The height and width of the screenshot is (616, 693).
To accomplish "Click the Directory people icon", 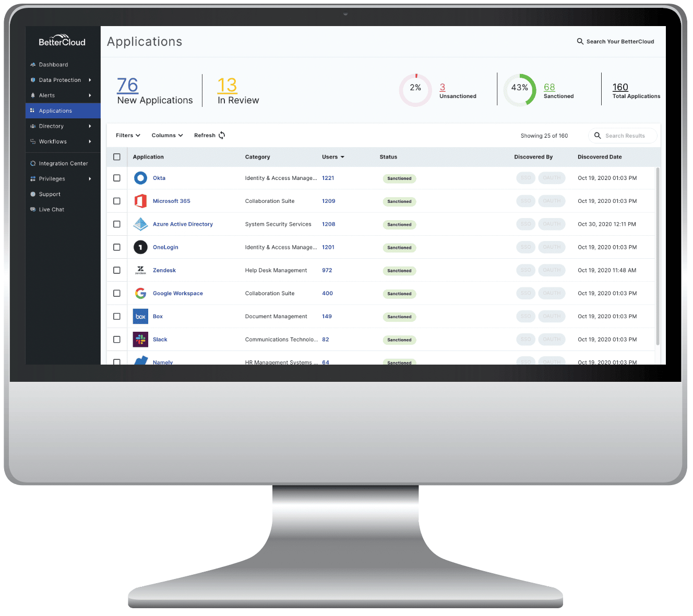I will click(x=33, y=126).
